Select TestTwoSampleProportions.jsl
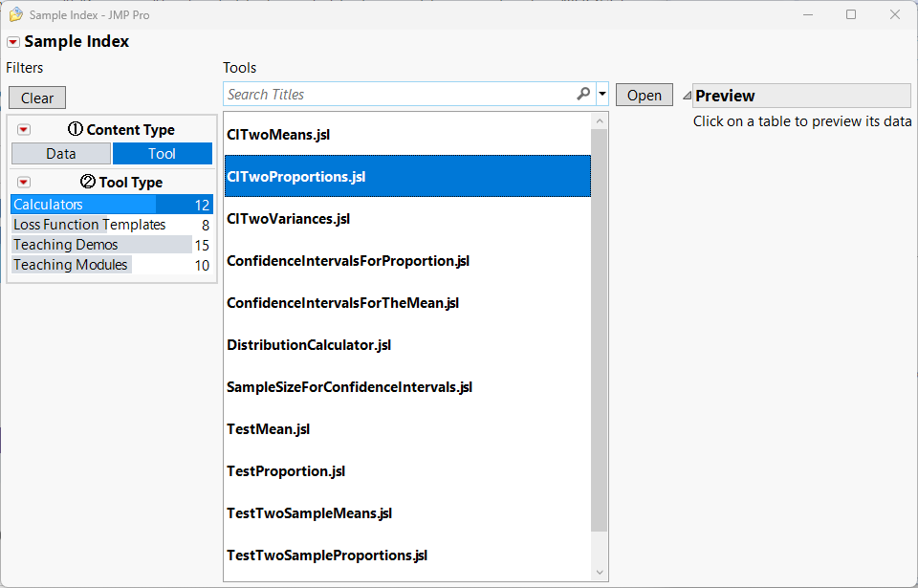Viewport: 918px width, 588px height. [x=407, y=555]
